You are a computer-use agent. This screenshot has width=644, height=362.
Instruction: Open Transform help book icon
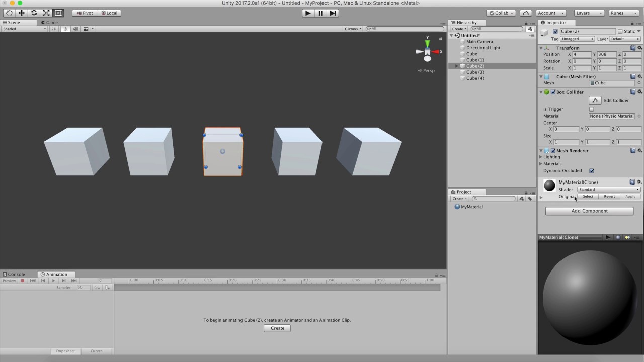tap(633, 48)
